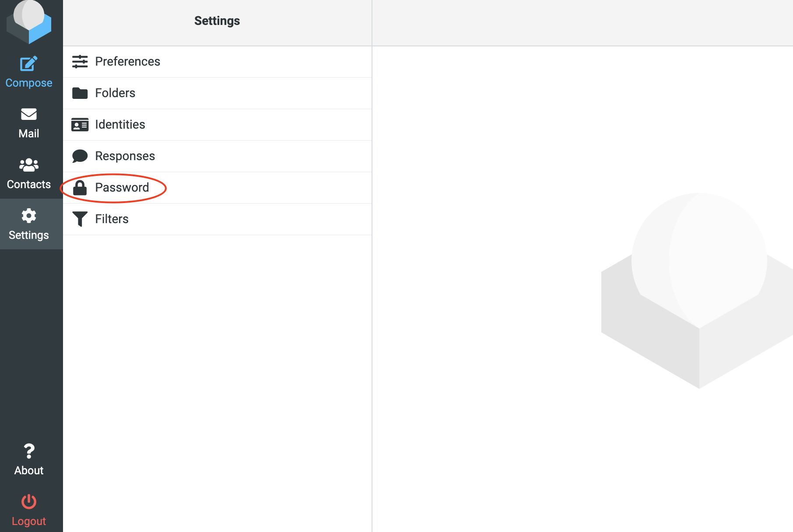The width and height of the screenshot is (793, 532).
Task: Select the Compose icon in the sidebar
Action: [28, 63]
